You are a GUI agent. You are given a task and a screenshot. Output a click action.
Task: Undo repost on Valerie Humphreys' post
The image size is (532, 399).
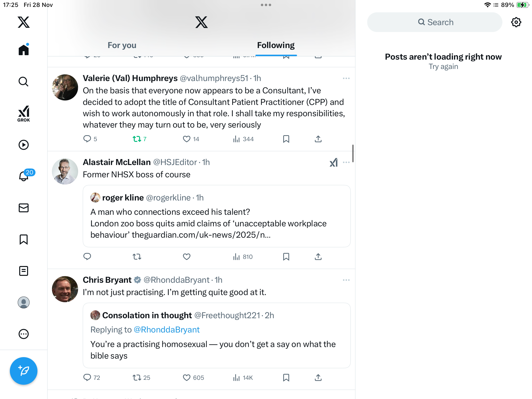tap(137, 139)
